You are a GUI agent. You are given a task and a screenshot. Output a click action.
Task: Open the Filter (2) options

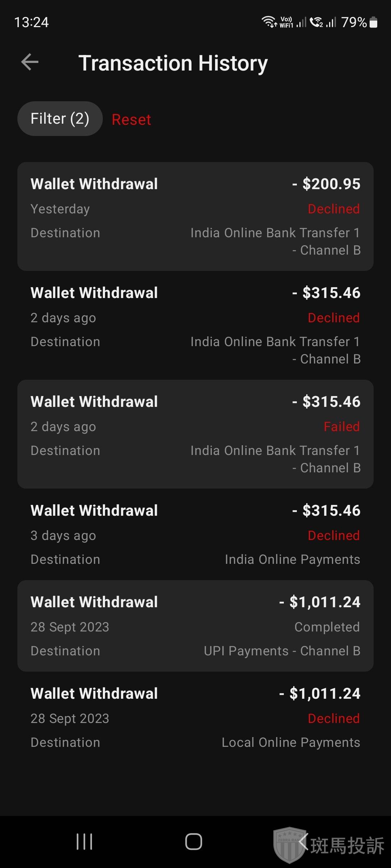click(x=60, y=119)
